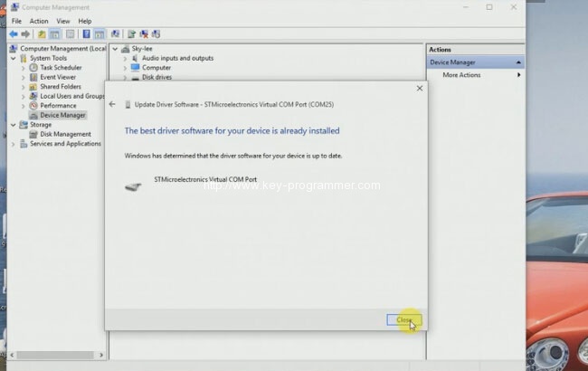
Task: Click the back arrow in Update Driver dialog
Action: point(112,104)
